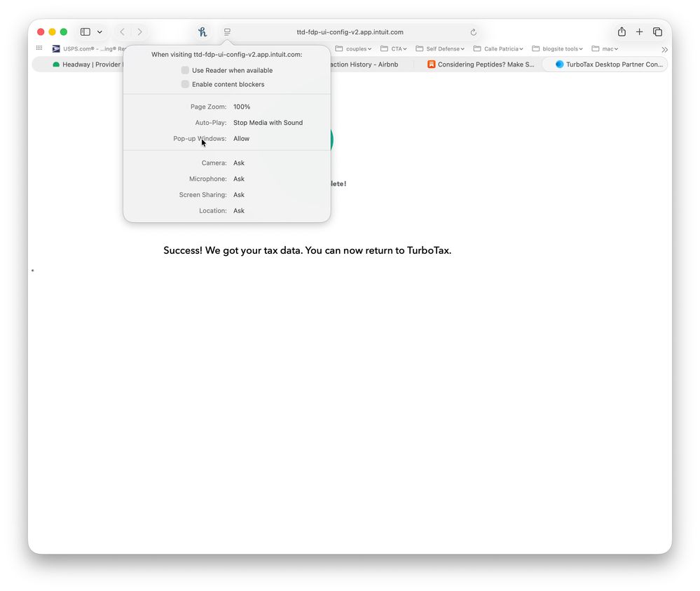Open the bookmarks apps grid icon
The image size is (700, 591).
tap(39, 48)
